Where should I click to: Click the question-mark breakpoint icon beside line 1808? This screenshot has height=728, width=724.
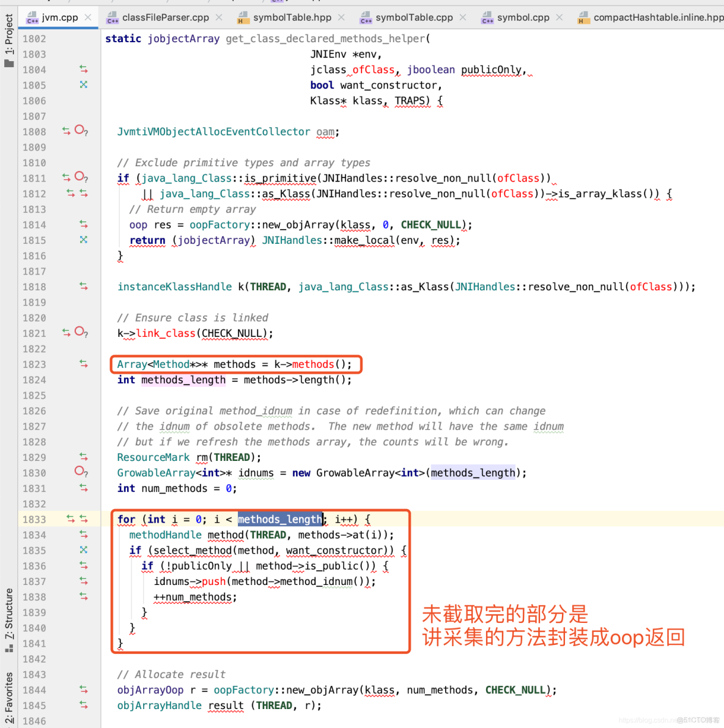click(80, 130)
